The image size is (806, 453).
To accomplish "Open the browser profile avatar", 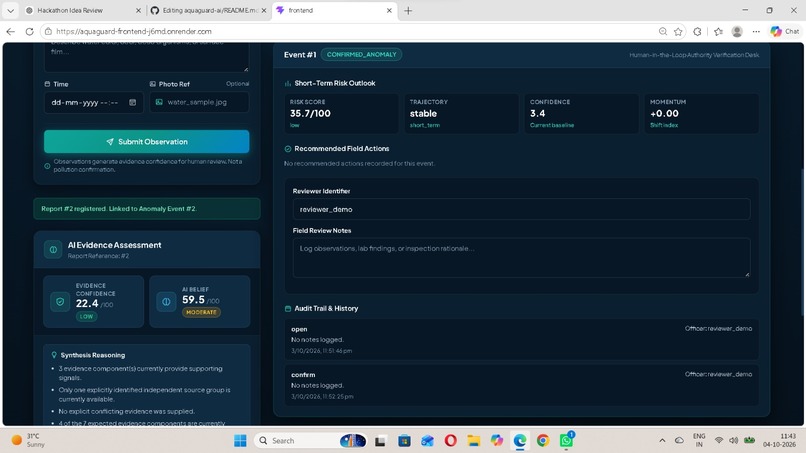I will pyautogui.click(x=737, y=31).
